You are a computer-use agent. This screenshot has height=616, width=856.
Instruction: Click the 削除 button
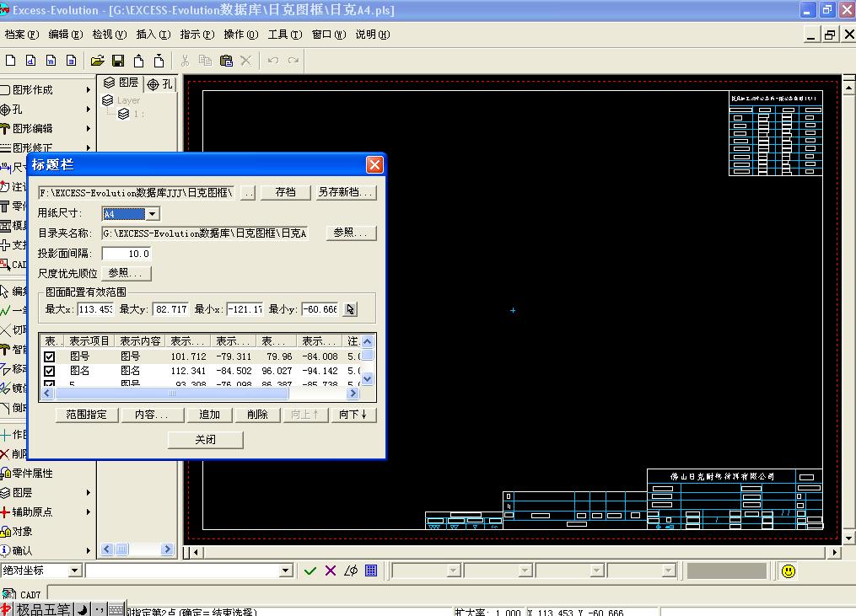click(x=257, y=415)
